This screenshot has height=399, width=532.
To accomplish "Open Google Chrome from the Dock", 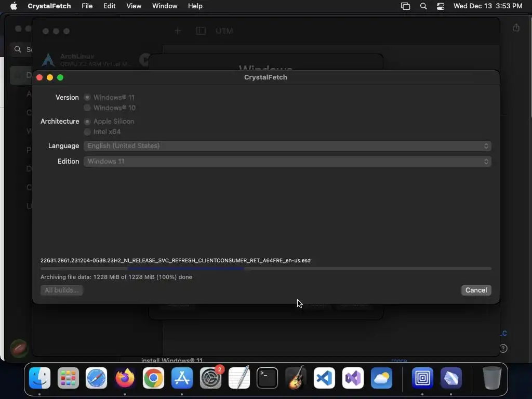I will point(153,378).
